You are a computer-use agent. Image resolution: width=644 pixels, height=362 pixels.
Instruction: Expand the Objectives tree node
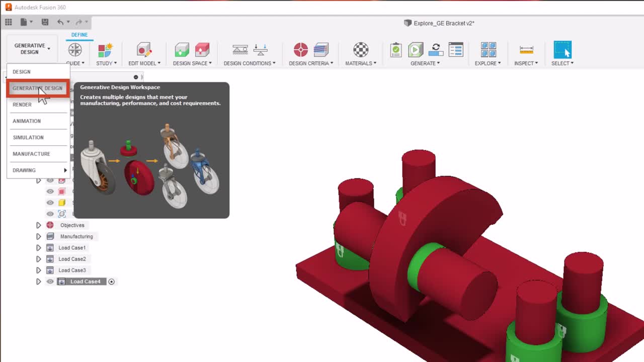pos(39,225)
